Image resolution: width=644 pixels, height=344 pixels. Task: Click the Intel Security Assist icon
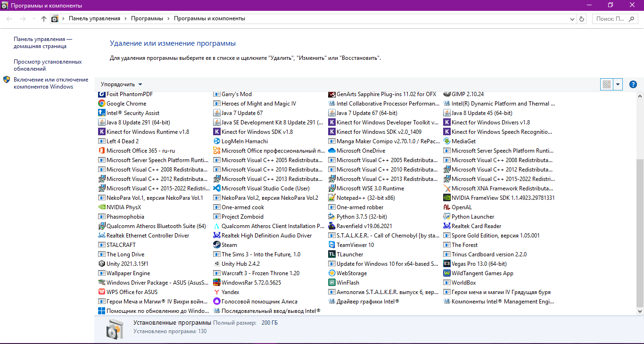click(x=101, y=113)
